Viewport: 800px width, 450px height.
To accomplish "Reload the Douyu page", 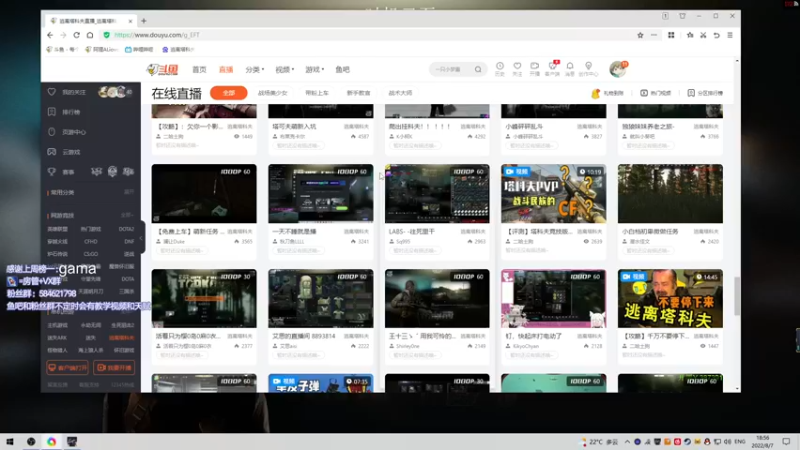I will (x=77, y=35).
